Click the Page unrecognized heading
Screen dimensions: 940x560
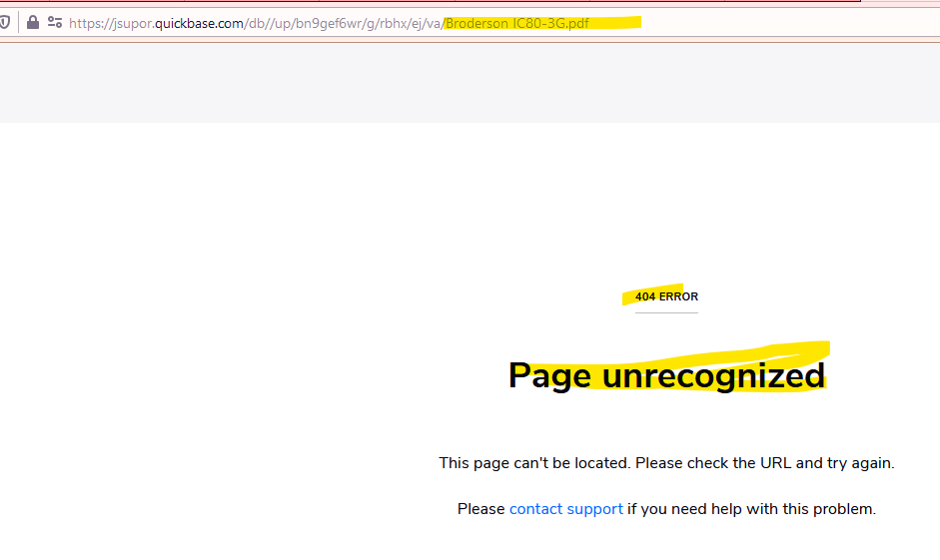point(666,375)
